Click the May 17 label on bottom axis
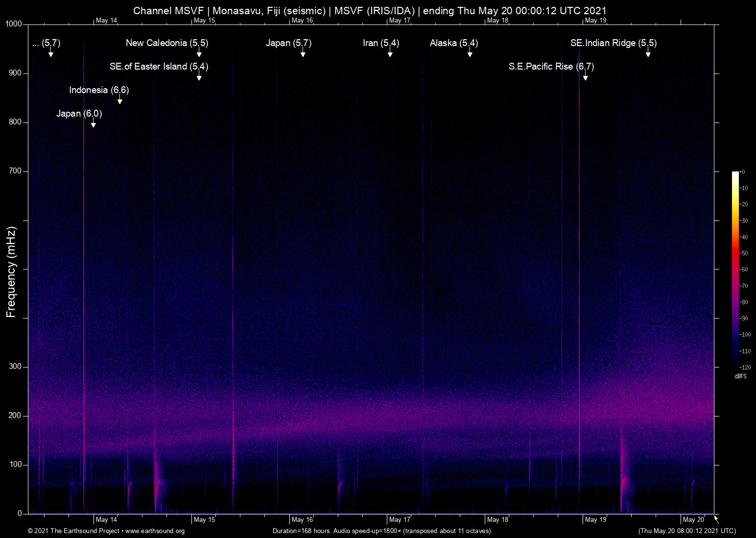Viewport: 756px width, 538px height. (400, 520)
